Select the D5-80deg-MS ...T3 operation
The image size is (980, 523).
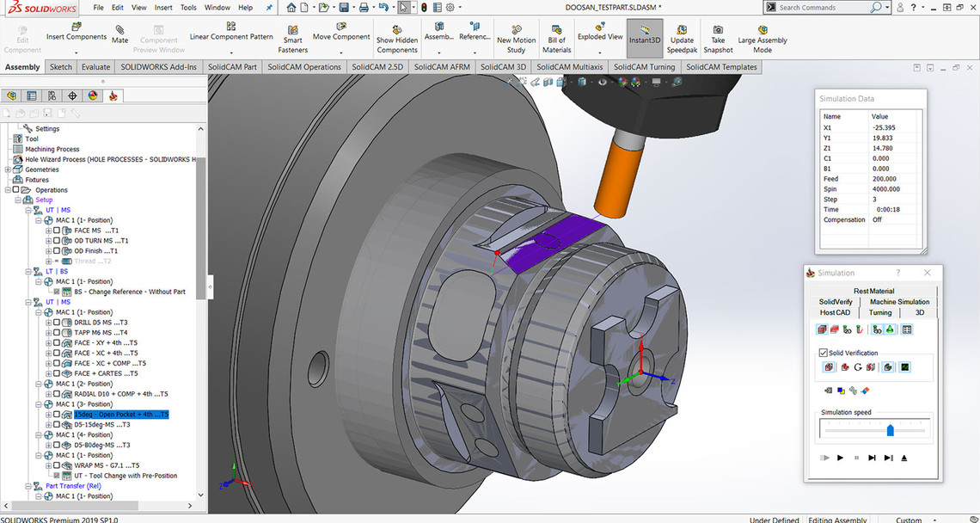pos(102,446)
